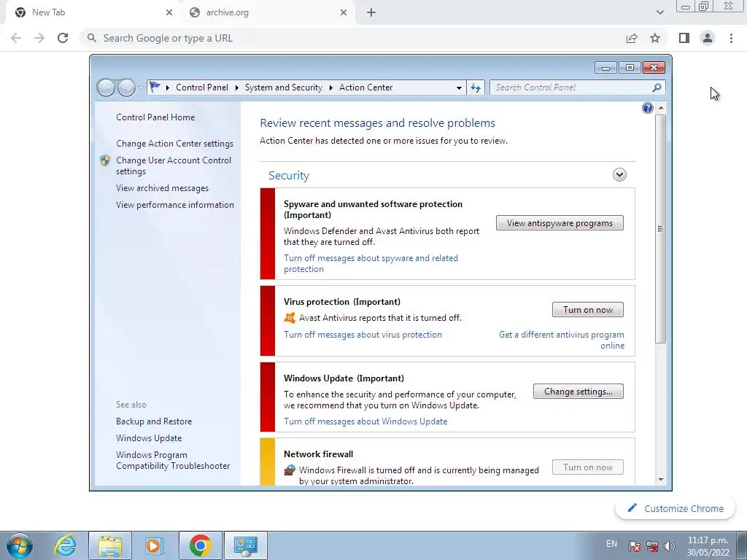
Task: Open the Chrome side panel icon
Action: [684, 38]
